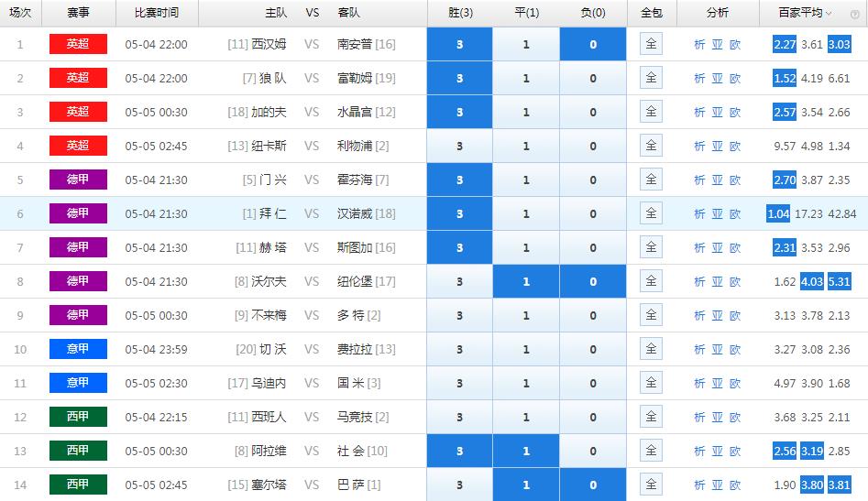Open 亚 link for 沃尔夫 vs 纽伦堡
The width and height of the screenshot is (868, 501).
718,281
